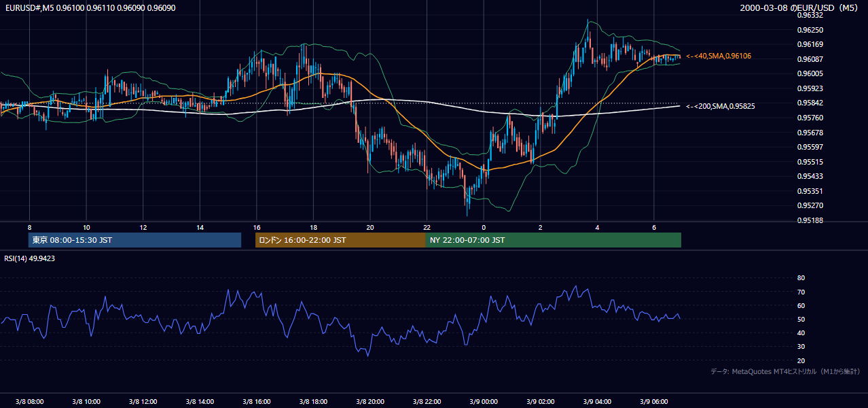Click the hour 22 marker on chart axis
868x408 pixels.
click(427, 227)
